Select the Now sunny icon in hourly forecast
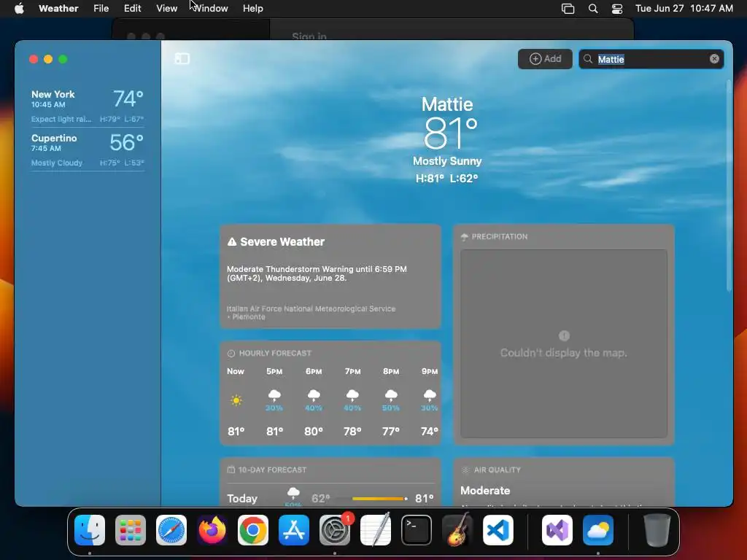The width and height of the screenshot is (747, 560). pyautogui.click(x=236, y=400)
